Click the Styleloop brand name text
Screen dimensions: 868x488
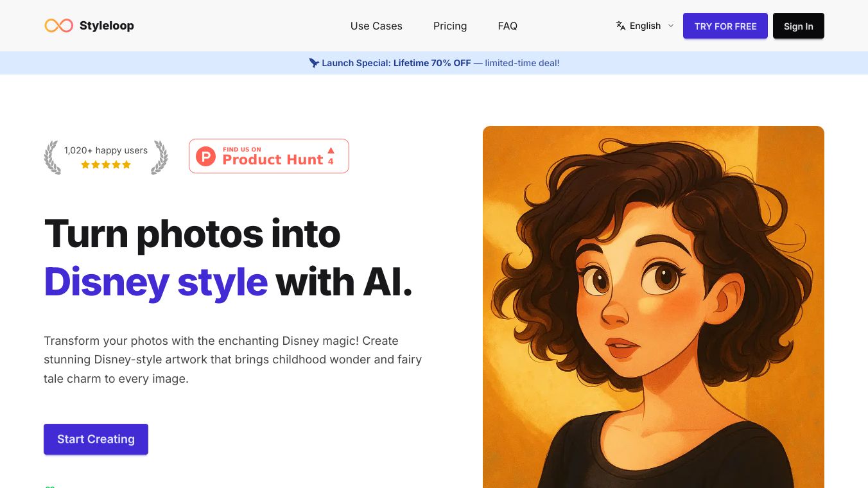[x=107, y=26]
